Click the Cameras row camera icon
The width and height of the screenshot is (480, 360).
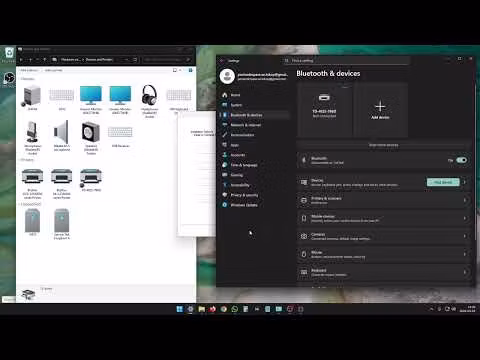[304, 236]
